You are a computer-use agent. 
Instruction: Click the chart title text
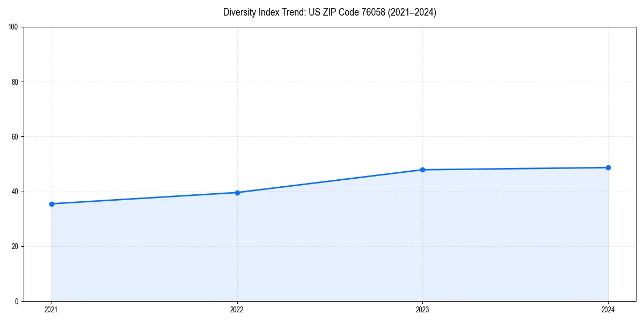click(x=330, y=12)
